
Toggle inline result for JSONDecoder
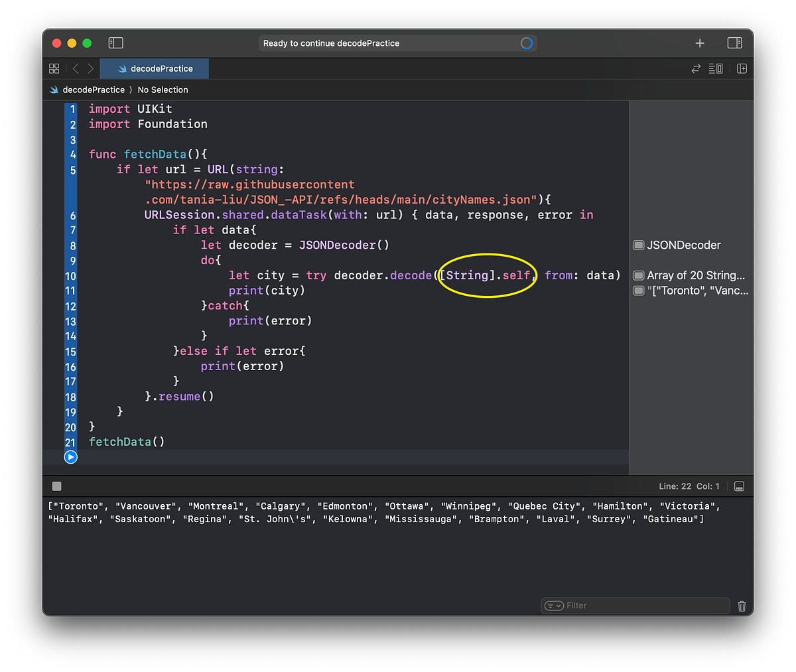[637, 245]
